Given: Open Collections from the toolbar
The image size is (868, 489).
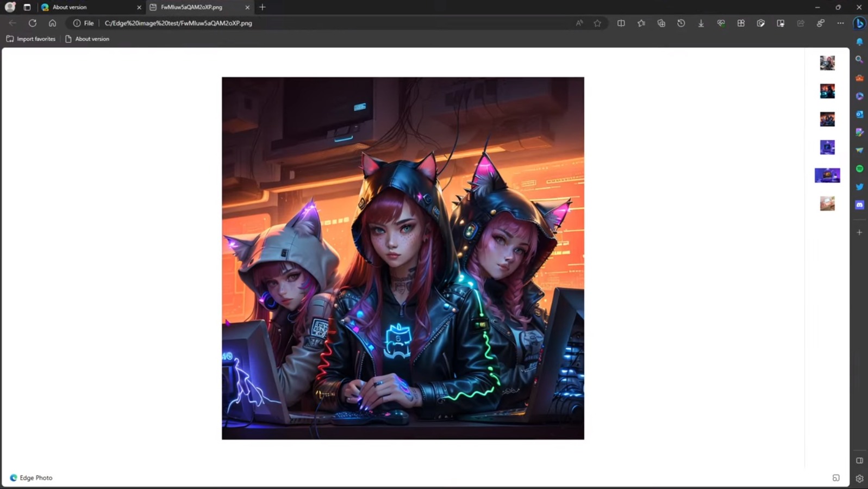Looking at the screenshot, I should click(x=661, y=23).
